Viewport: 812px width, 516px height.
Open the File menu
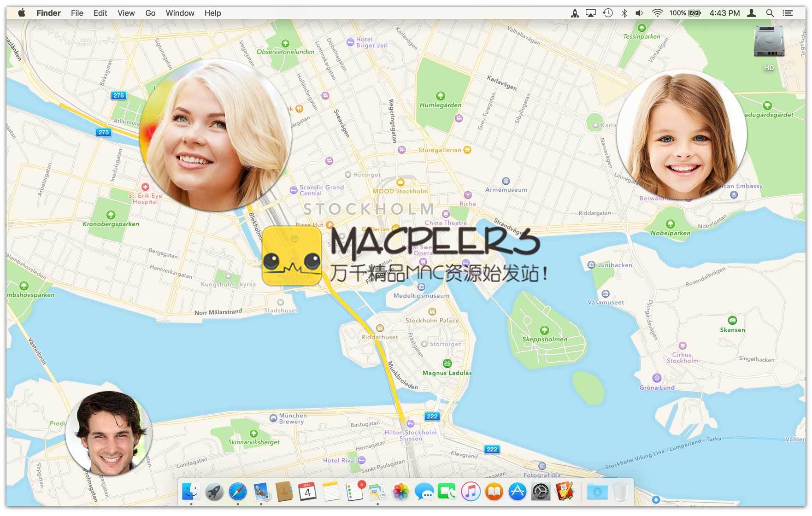pos(77,13)
